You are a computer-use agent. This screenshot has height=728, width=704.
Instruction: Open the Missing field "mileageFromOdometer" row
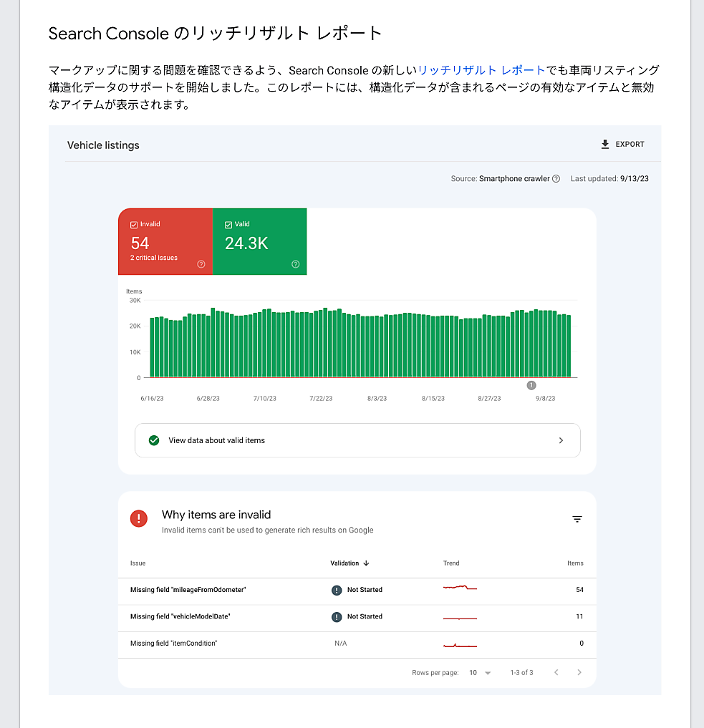(x=188, y=590)
